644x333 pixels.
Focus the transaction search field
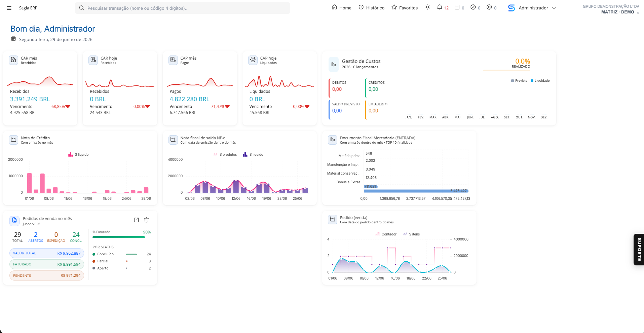click(183, 8)
